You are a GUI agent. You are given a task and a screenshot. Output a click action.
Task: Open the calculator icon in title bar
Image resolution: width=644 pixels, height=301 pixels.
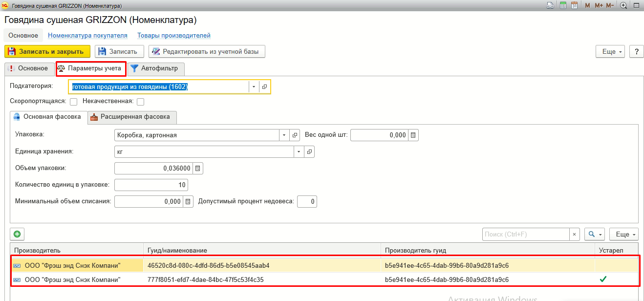pyautogui.click(x=563, y=5)
